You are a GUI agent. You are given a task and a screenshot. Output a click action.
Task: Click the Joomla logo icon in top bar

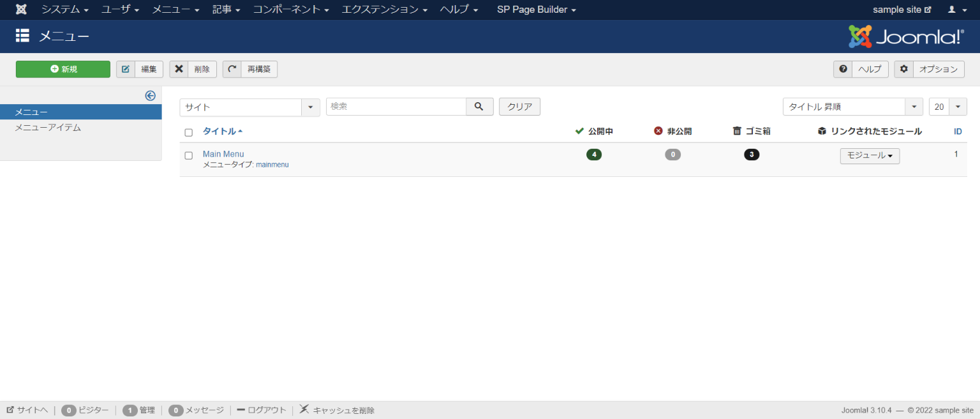coord(21,10)
